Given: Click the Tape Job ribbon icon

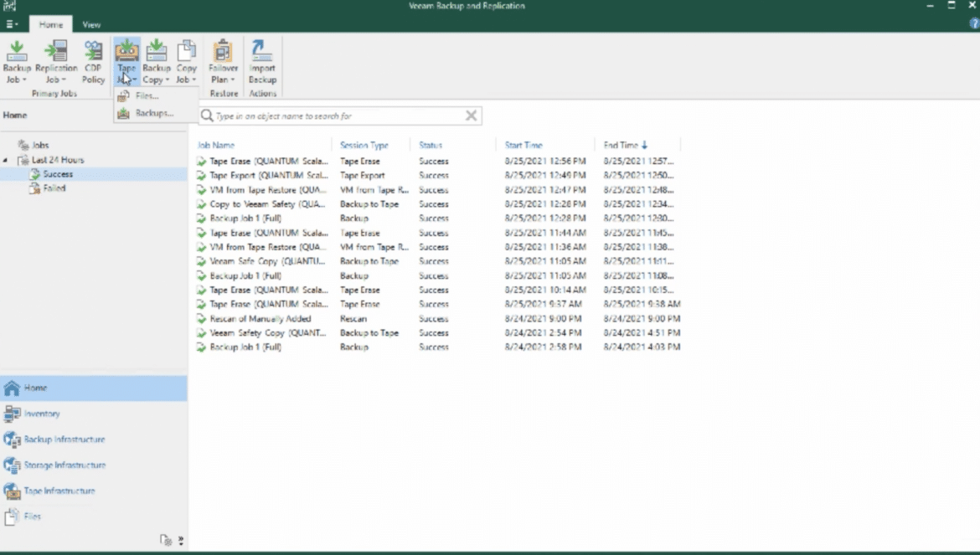Looking at the screenshot, I should [126, 50].
